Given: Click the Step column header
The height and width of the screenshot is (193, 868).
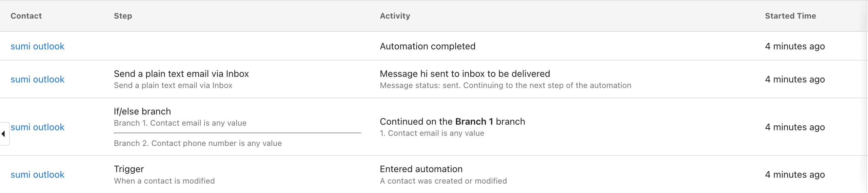Looking at the screenshot, I should click(x=123, y=16).
